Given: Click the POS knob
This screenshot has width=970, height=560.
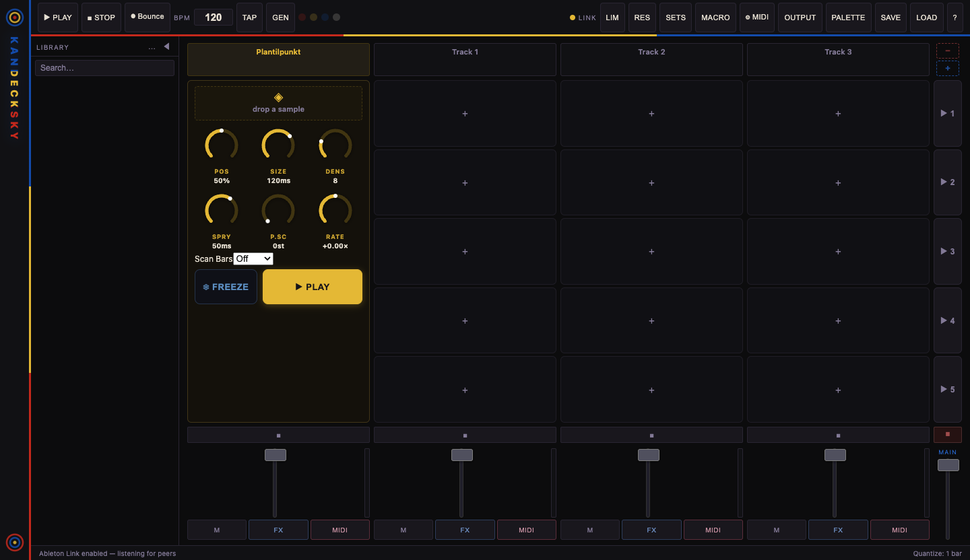Looking at the screenshot, I should [x=222, y=144].
